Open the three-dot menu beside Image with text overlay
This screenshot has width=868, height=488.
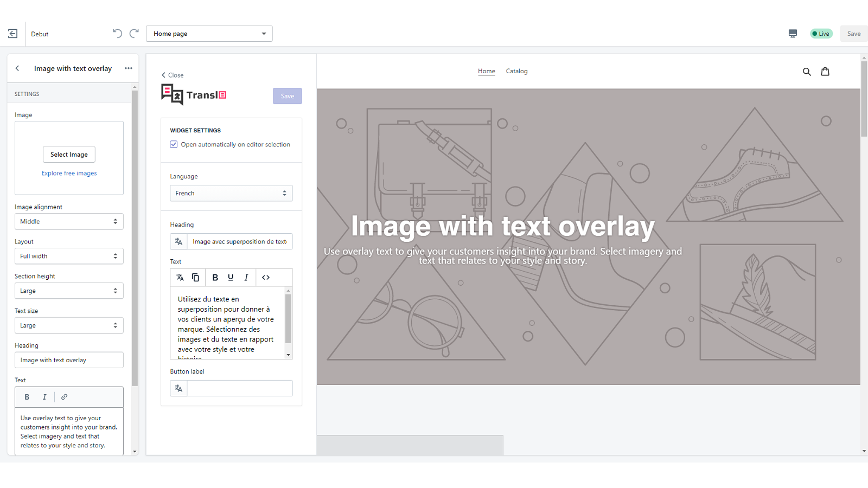[x=129, y=68]
